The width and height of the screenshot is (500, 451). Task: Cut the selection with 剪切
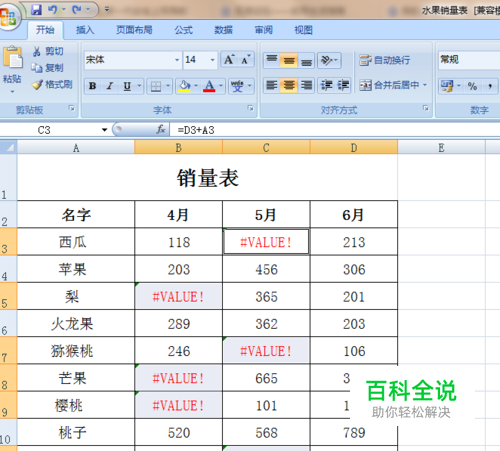[48, 51]
